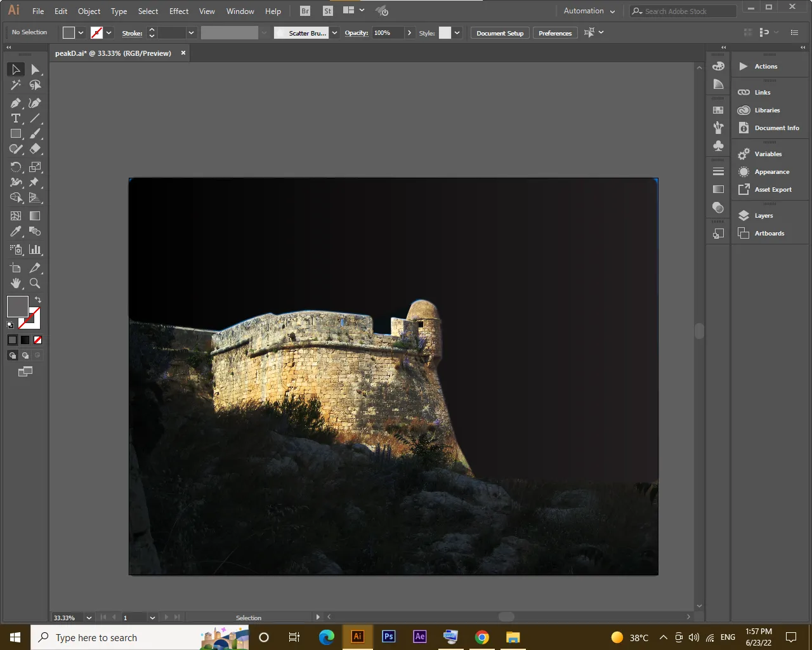
Task: Choose the Lasso tool
Action: coord(36,85)
